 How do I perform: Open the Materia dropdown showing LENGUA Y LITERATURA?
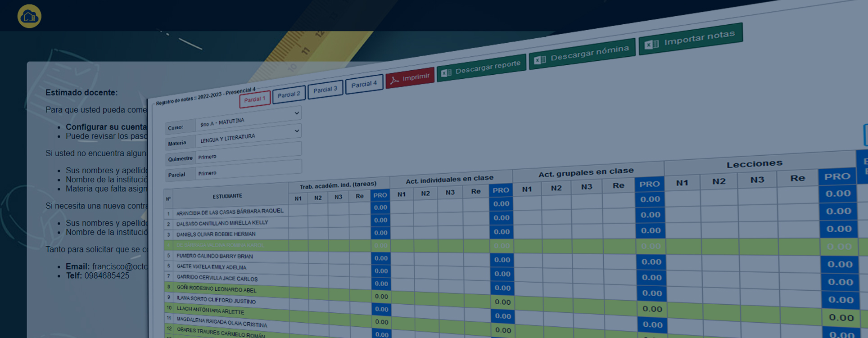coord(249,136)
